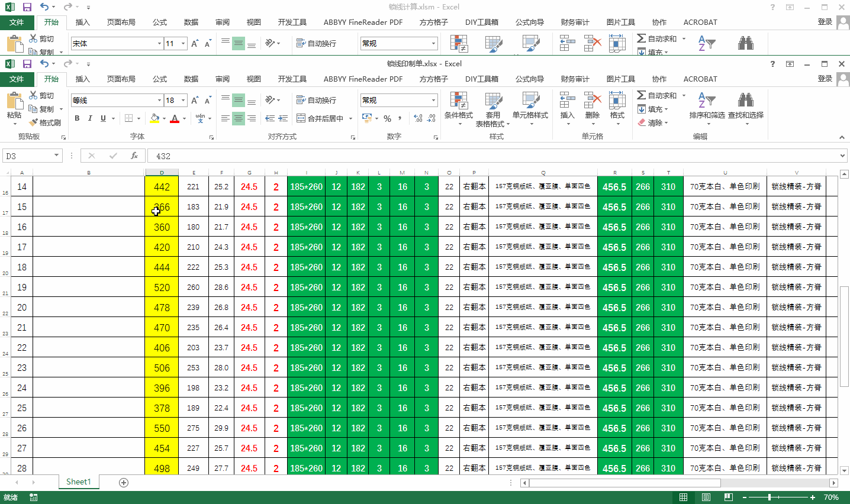Click the 70% zoom level
This screenshot has width=850, height=504.
point(831,497)
